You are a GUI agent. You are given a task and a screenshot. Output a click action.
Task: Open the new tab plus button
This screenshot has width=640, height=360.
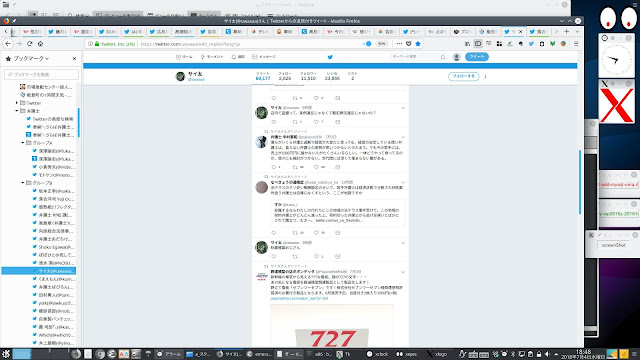pyautogui.click(x=567, y=31)
